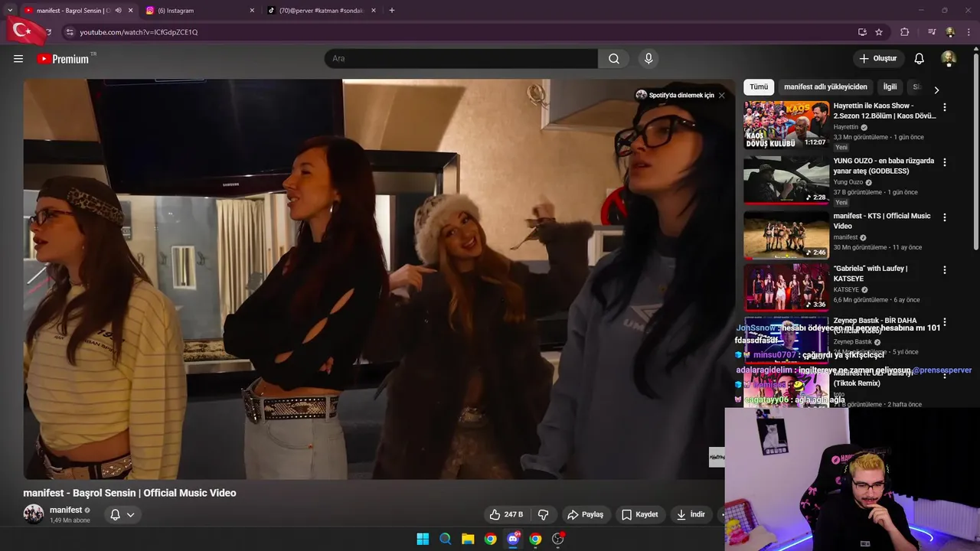The width and height of the screenshot is (980, 551).
Task: Dislike the video with thumbs-down
Action: click(544, 514)
